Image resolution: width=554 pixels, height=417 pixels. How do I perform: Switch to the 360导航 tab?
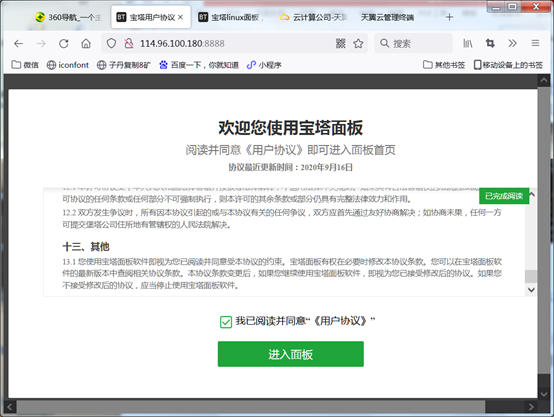point(69,17)
